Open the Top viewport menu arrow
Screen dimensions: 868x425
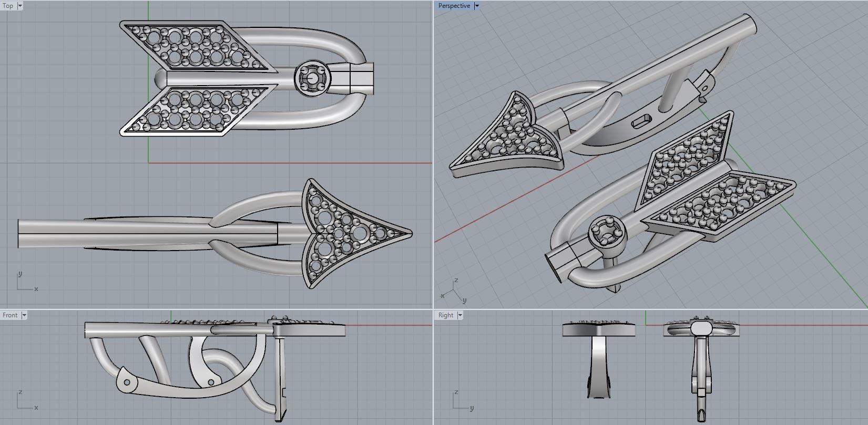(20, 6)
